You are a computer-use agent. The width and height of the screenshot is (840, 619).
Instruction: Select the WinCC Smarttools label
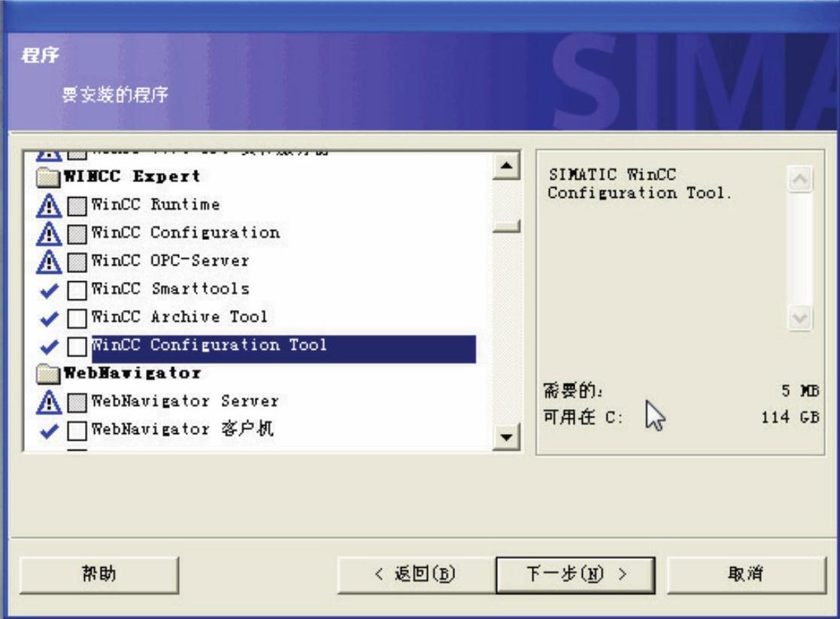[170, 288]
